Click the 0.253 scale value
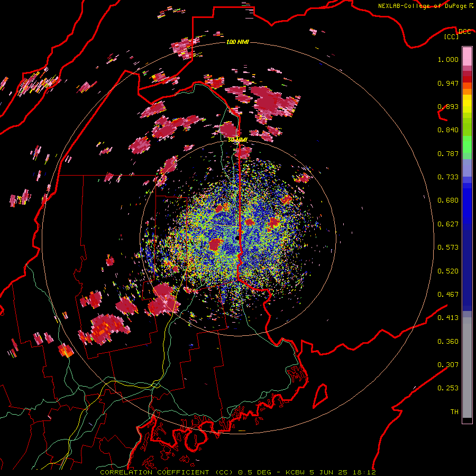476x476 pixels. [448, 388]
